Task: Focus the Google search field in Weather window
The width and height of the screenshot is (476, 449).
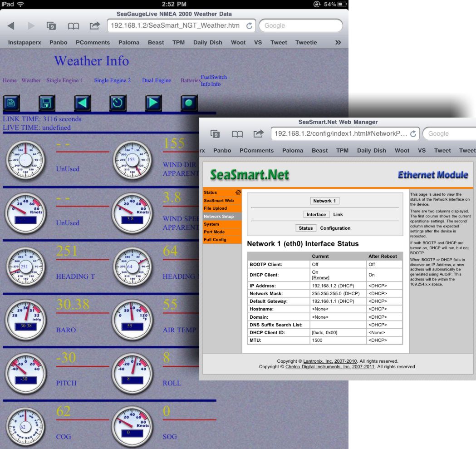Action: (x=300, y=25)
